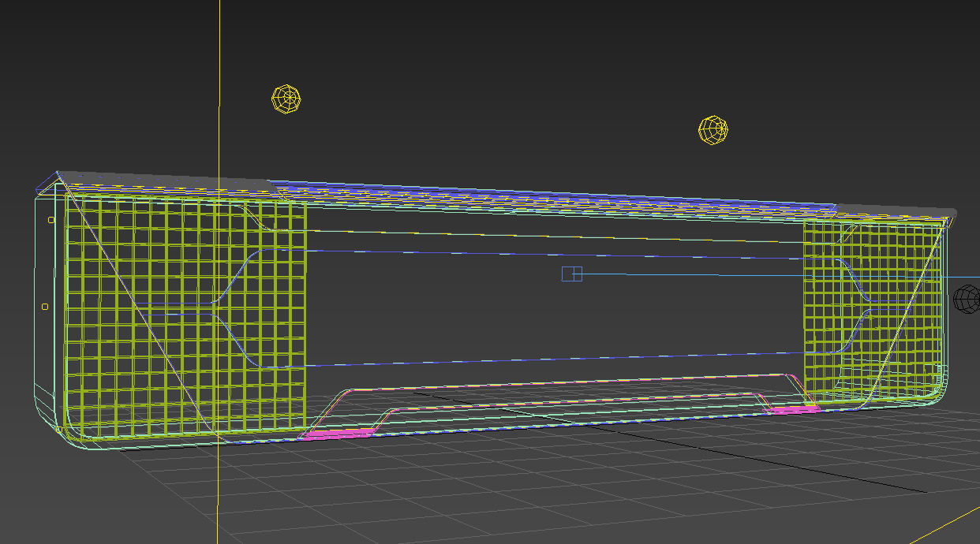This screenshot has width=980, height=544.
Task: Select the left yellow sphere light gizmo
Action: [x=286, y=100]
